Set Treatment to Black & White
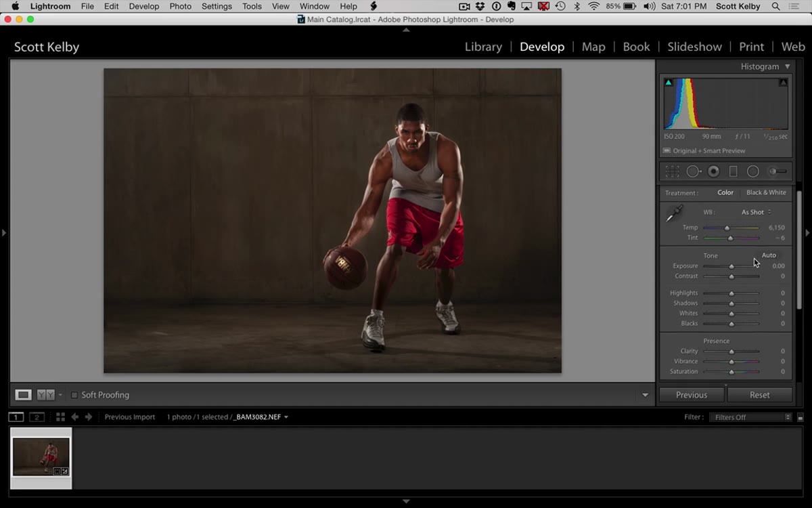This screenshot has width=812, height=508. point(766,192)
